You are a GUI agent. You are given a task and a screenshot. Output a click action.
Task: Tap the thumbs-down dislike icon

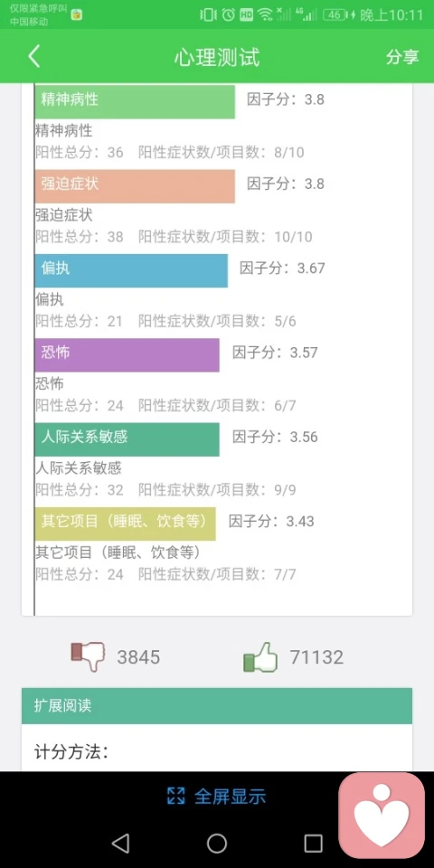pyautogui.click(x=88, y=656)
